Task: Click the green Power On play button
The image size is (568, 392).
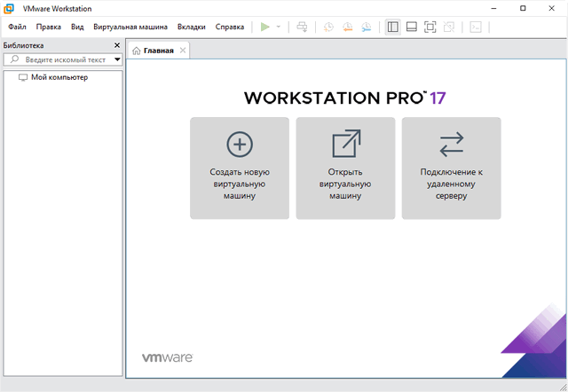Action: (264, 27)
